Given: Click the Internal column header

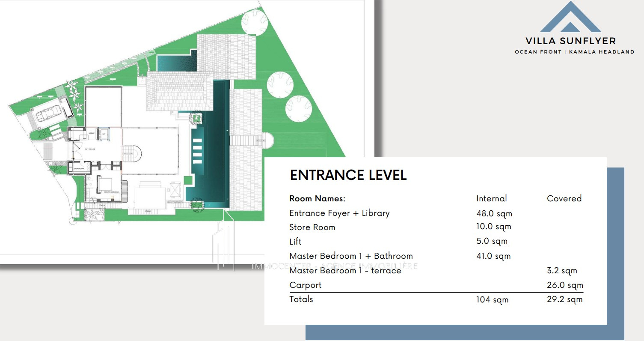Looking at the screenshot, I should [491, 198].
